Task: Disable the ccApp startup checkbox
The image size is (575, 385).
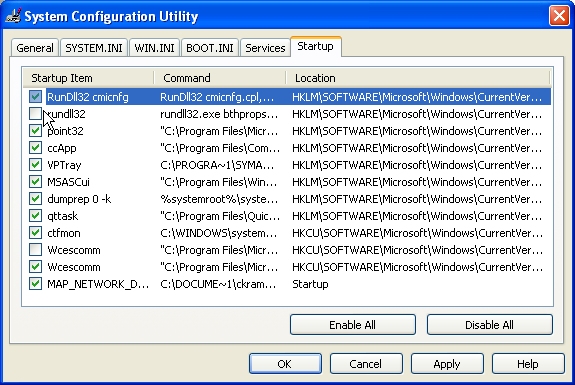Action: [35, 148]
